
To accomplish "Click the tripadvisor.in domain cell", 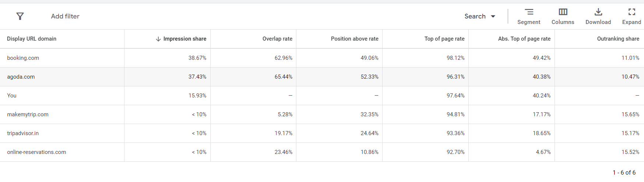I will 23,133.
